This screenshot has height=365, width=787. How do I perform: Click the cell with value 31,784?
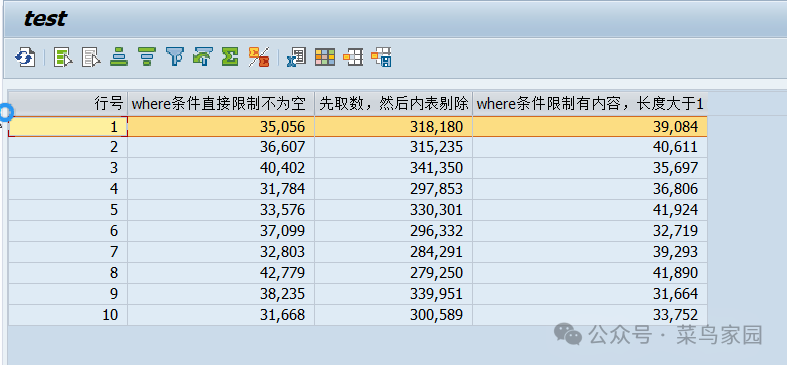[x=221, y=189]
